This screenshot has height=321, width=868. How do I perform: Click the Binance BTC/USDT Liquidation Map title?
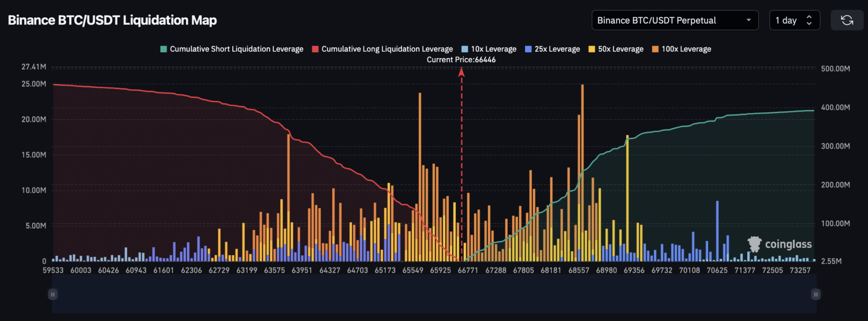(x=112, y=20)
